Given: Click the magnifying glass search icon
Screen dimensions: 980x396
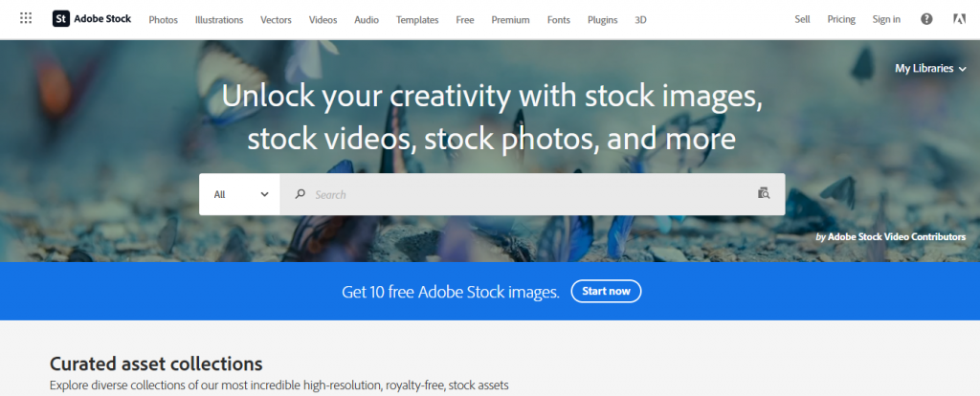Looking at the screenshot, I should [x=301, y=194].
